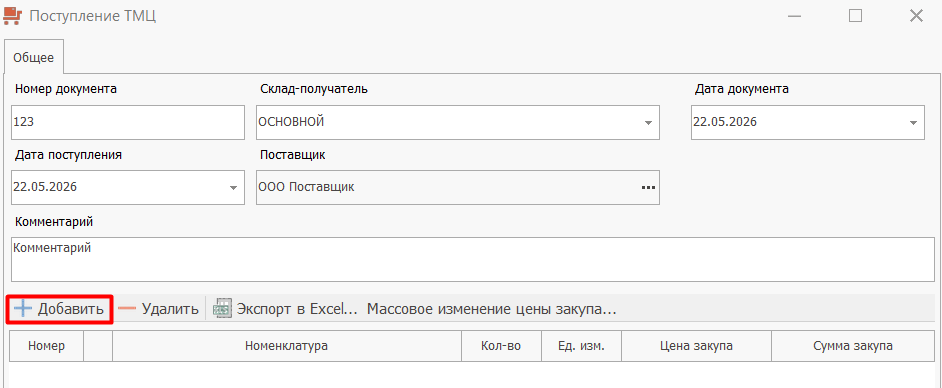Maximize the Поступление ТМЦ window
The width and height of the screenshot is (942, 388).
[x=855, y=16]
